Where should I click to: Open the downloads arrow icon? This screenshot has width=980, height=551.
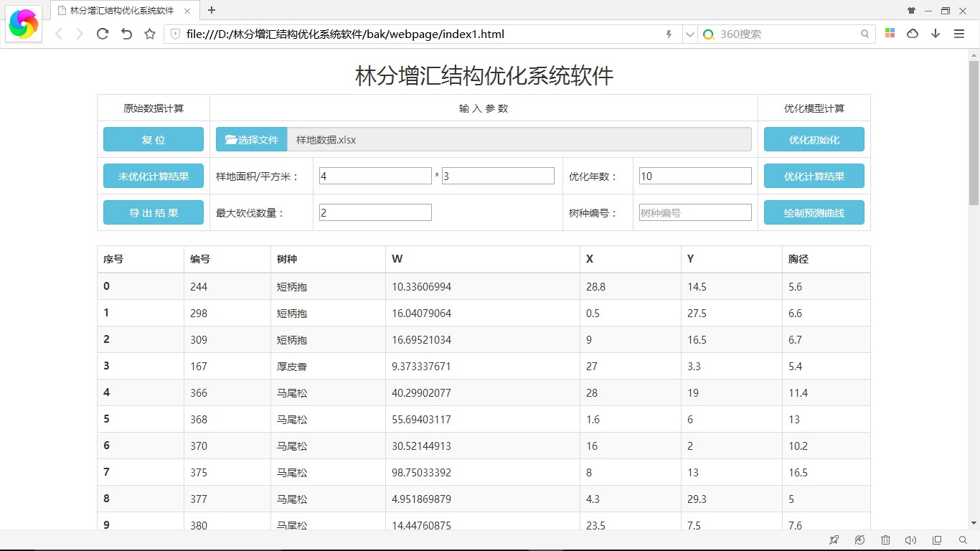click(x=936, y=34)
